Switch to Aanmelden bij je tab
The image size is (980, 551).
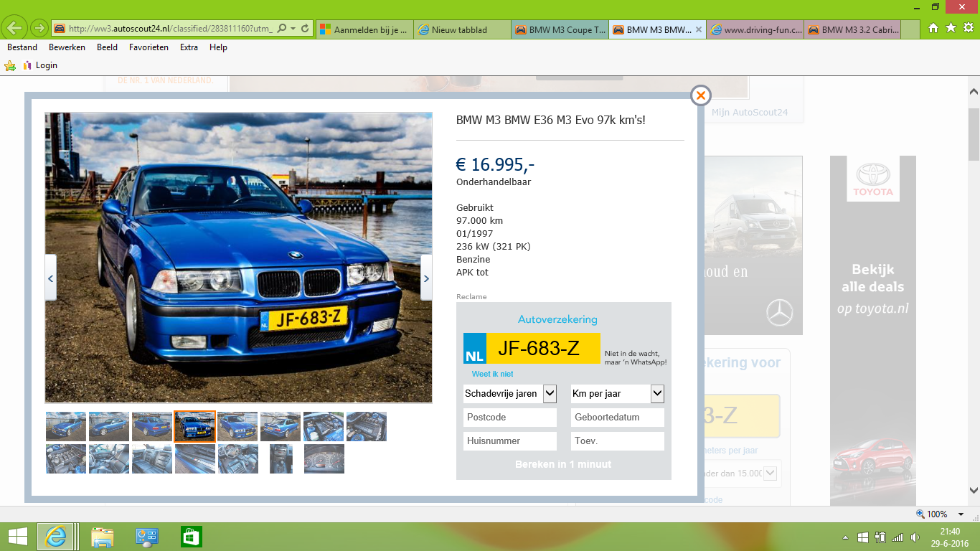(364, 29)
